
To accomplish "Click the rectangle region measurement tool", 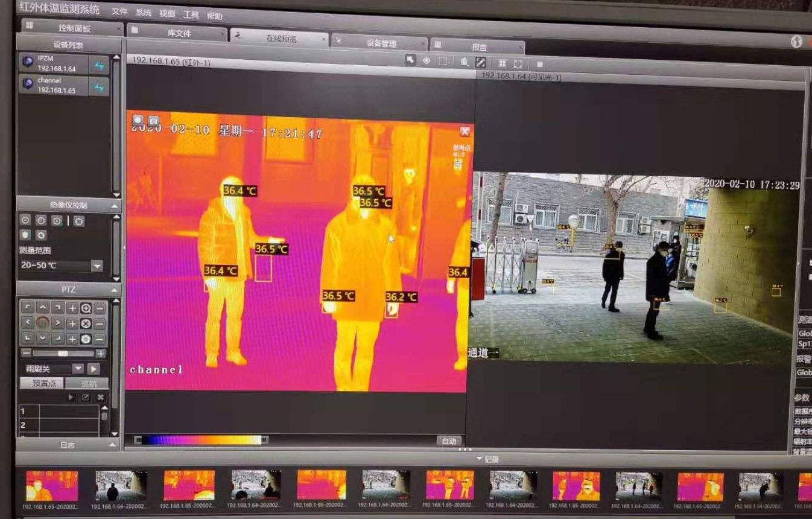I will (443, 61).
